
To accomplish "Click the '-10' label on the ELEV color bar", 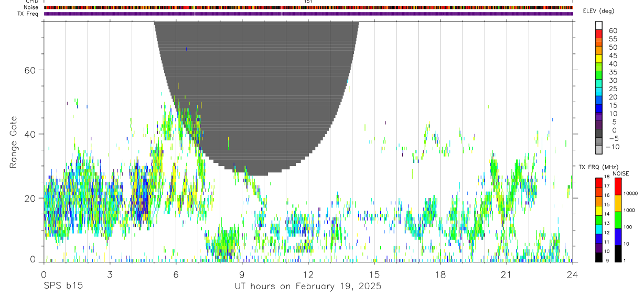I will 613,147.
